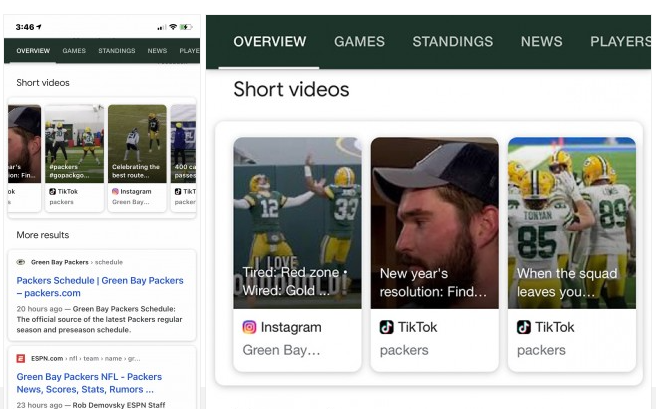Select the large OVERVIEW tab
Screen dimensions: 656x409
pos(269,42)
